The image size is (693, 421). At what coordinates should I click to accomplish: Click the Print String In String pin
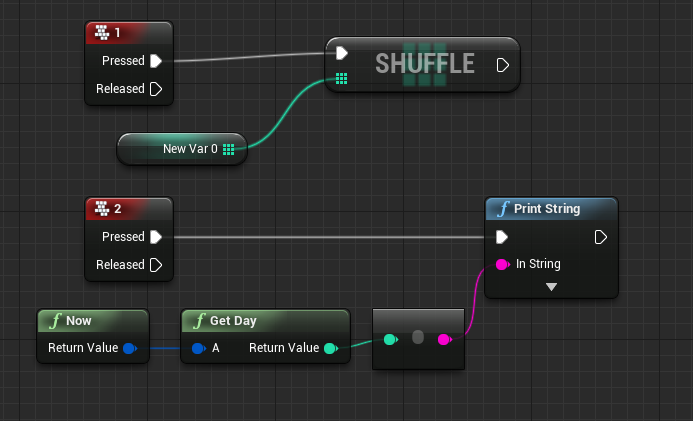(x=503, y=264)
